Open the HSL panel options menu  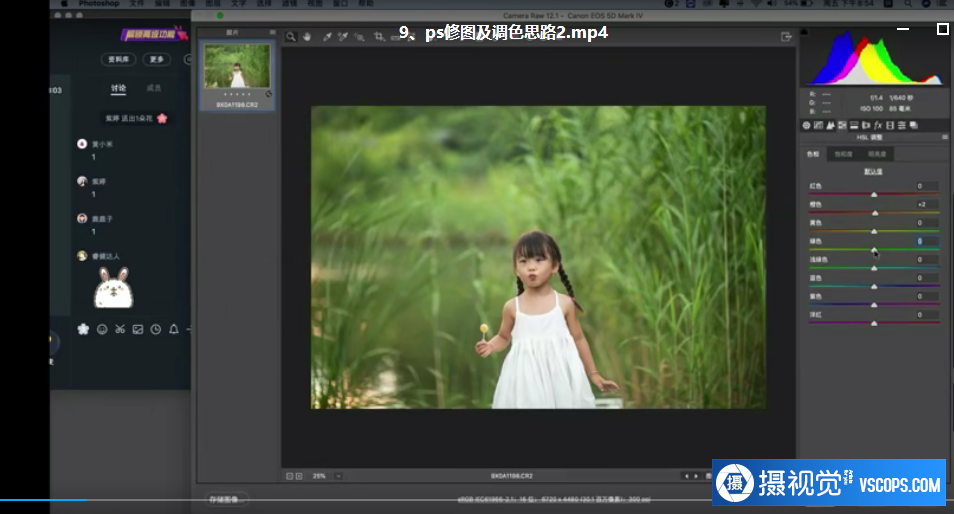coord(944,137)
